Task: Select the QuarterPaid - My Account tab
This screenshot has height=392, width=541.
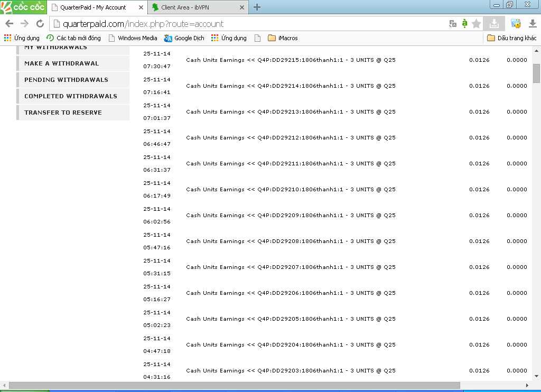Action: (x=97, y=7)
